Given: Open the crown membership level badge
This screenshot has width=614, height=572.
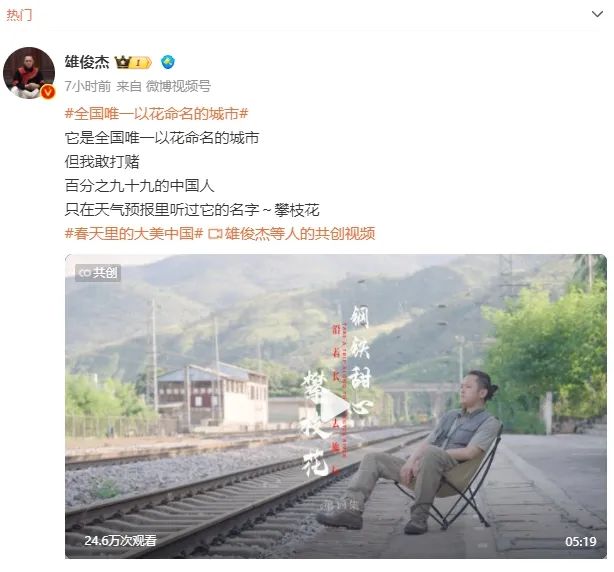Looking at the screenshot, I should (x=133, y=62).
